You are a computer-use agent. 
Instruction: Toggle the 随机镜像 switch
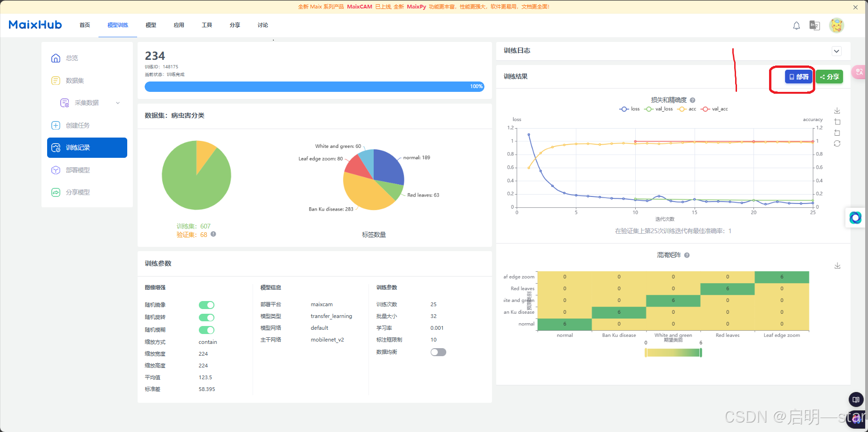click(x=206, y=305)
